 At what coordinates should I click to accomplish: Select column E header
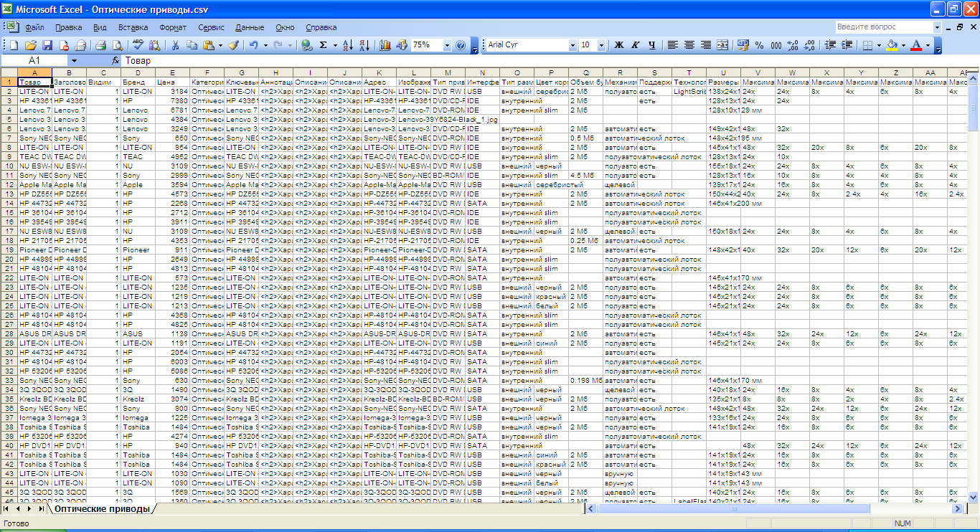click(172, 72)
